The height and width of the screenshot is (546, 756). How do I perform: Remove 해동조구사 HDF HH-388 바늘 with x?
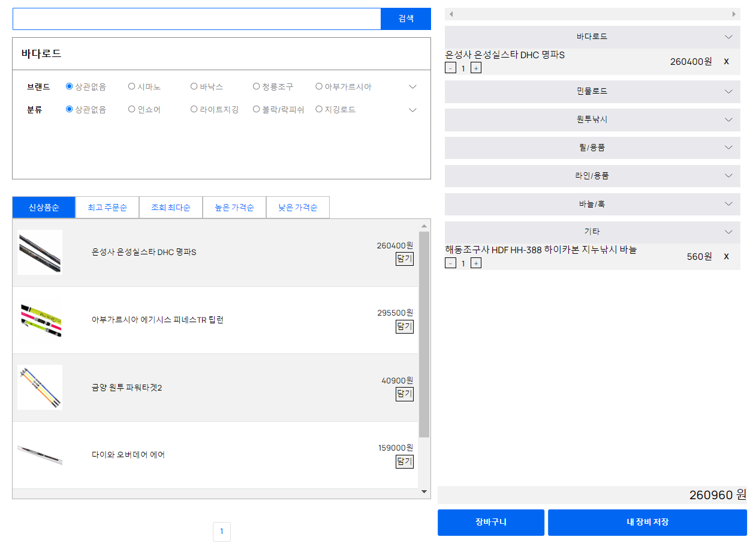pyautogui.click(x=726, y=256)
